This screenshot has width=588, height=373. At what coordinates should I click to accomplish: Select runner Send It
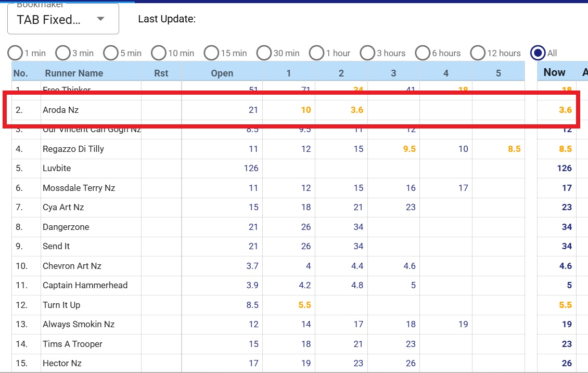pos(56,246)
